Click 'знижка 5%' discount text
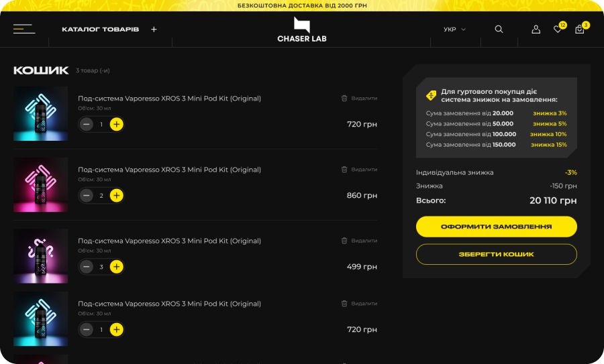604x364 pixels. point(550,123)
